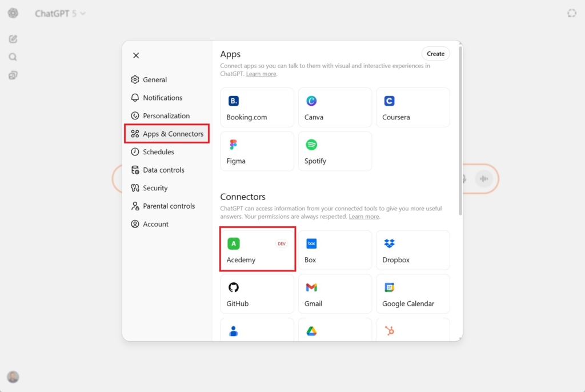Open the Google Calendar connector
585x392 pixels.
click(x=412, y=294)
